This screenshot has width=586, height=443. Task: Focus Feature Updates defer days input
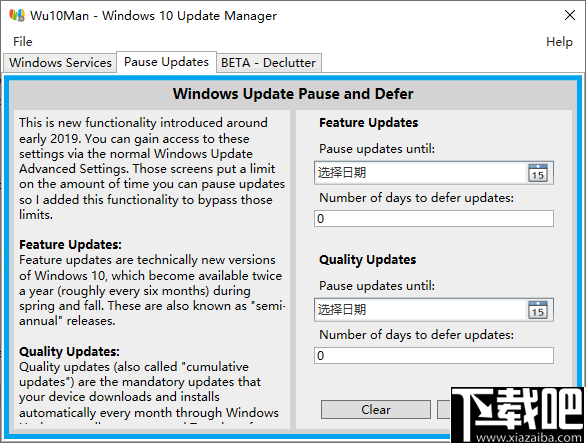click(x=434, y=219)
